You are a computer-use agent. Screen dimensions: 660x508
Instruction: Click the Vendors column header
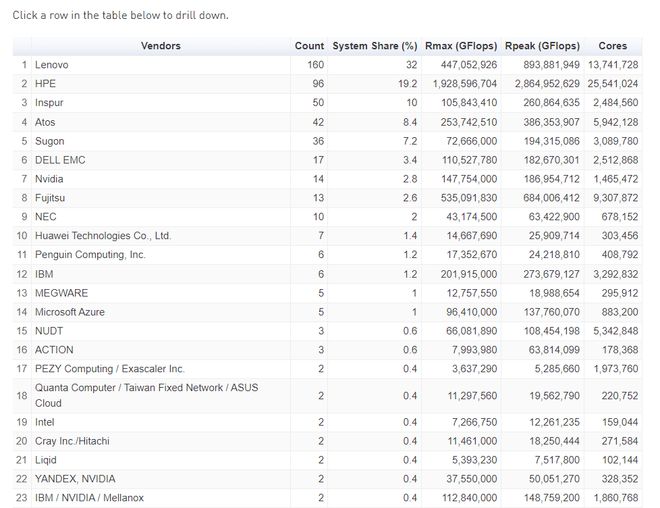point(161,46)
